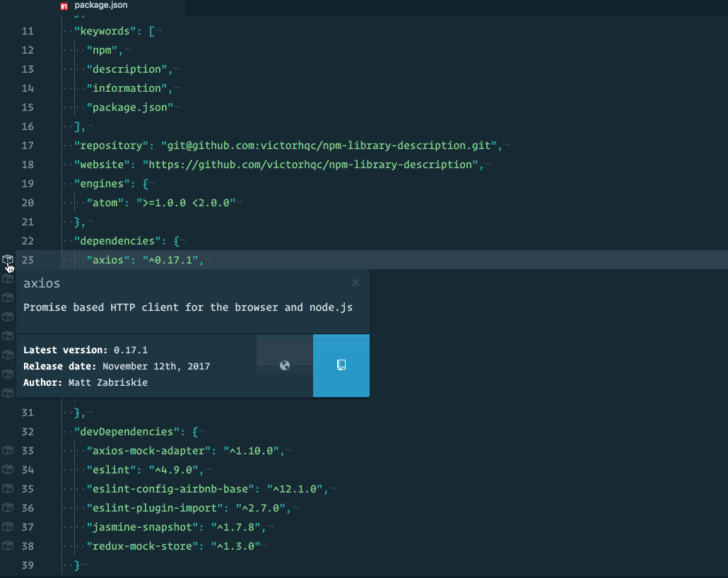The image size is (728, 578).
Task: Click the "axios" heading in the popup
Action: pos(42,283)
